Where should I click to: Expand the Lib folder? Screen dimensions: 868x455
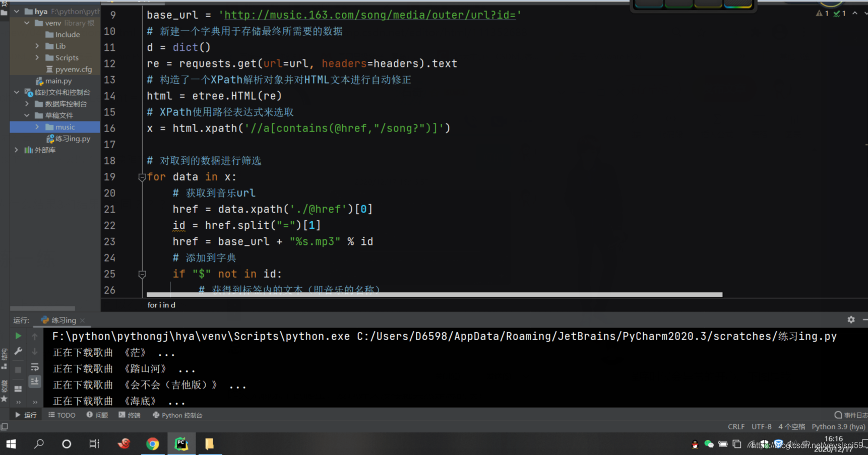pos(37,46)
